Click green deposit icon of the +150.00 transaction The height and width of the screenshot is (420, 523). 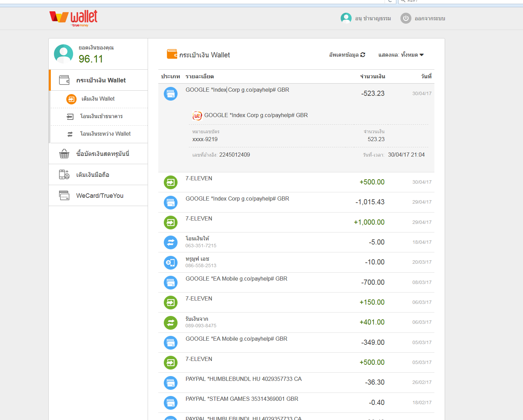pyautogui.click(x=171, y=303)
